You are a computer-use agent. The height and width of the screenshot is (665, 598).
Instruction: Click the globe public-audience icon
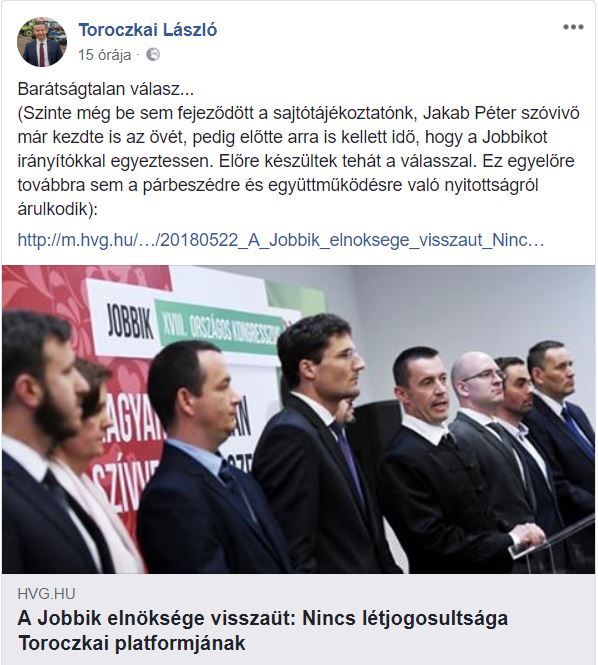pos(153,55)
